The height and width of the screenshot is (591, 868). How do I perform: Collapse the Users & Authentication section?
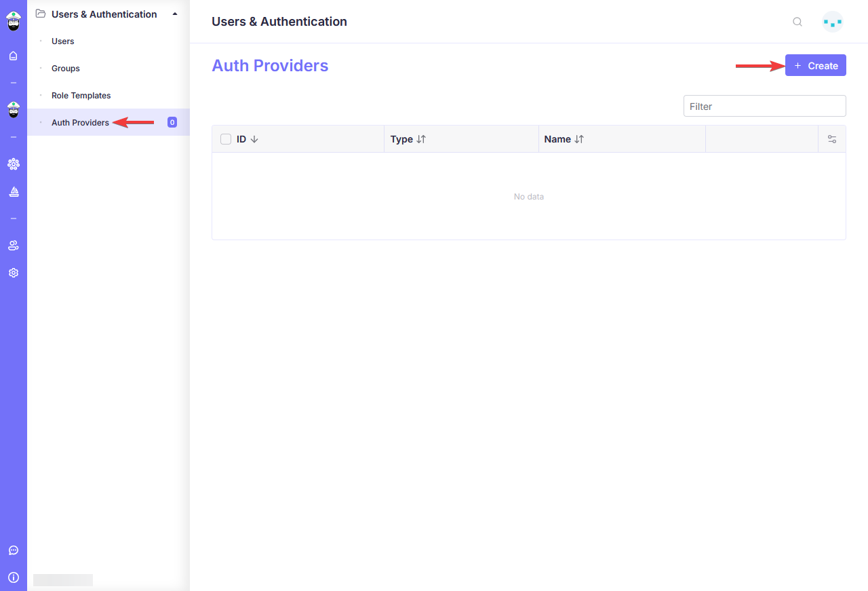[x=175, y=14]
